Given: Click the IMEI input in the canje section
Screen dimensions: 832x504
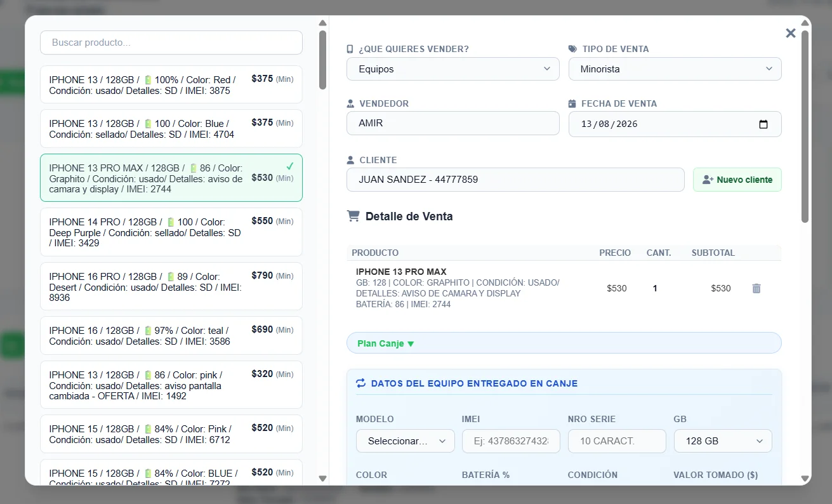Looking at the screenshot, I should pyautogui.click(x=511, y=441).
